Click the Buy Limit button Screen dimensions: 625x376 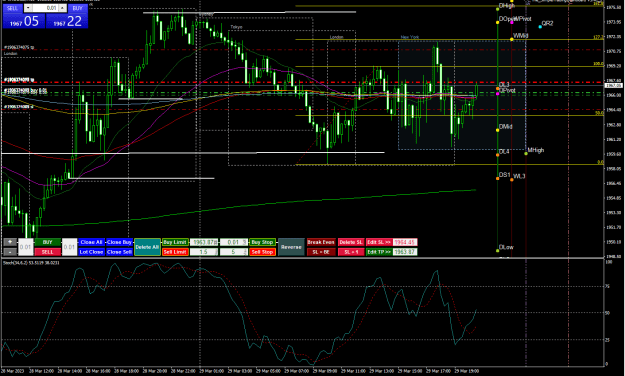coord(175,242)
